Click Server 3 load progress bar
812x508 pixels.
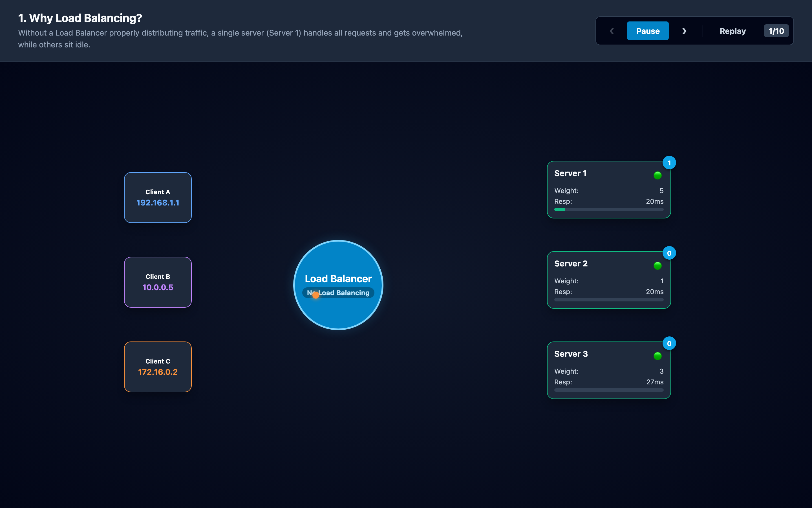coord(609,390)
